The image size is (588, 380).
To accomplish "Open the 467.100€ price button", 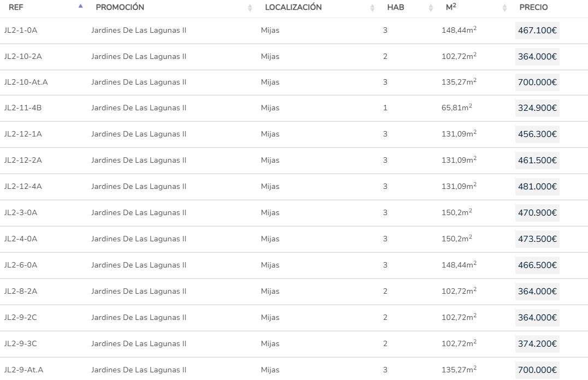I will point(537,30).
